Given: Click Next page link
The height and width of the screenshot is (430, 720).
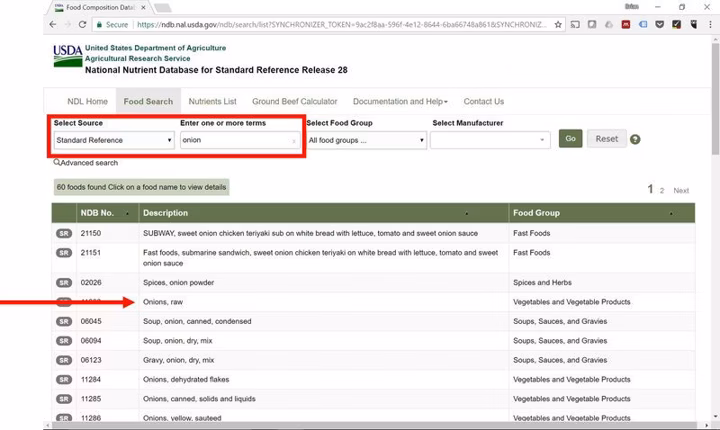Looking at the screenshot, I should tap(681, 190).
